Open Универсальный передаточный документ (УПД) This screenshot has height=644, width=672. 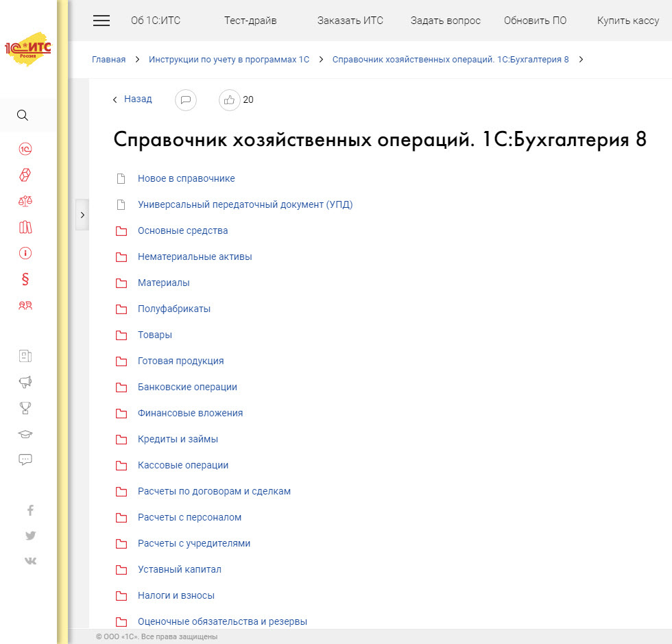coord(245,204)
